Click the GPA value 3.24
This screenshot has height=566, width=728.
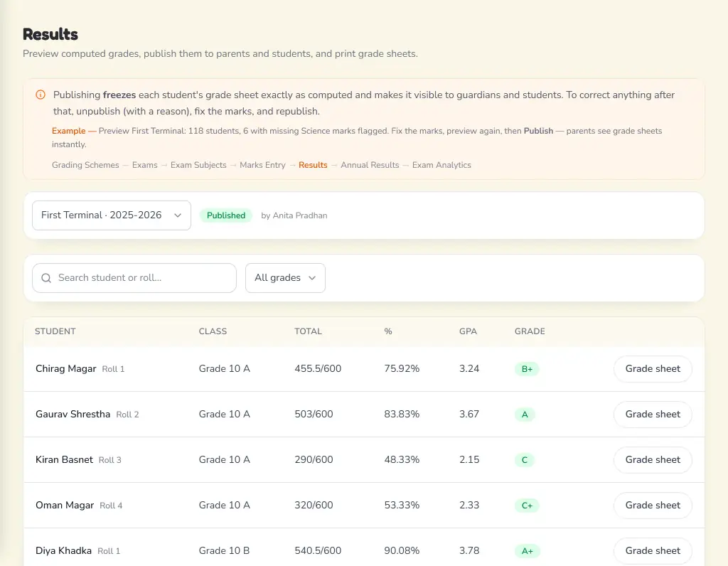coord(469,368)
